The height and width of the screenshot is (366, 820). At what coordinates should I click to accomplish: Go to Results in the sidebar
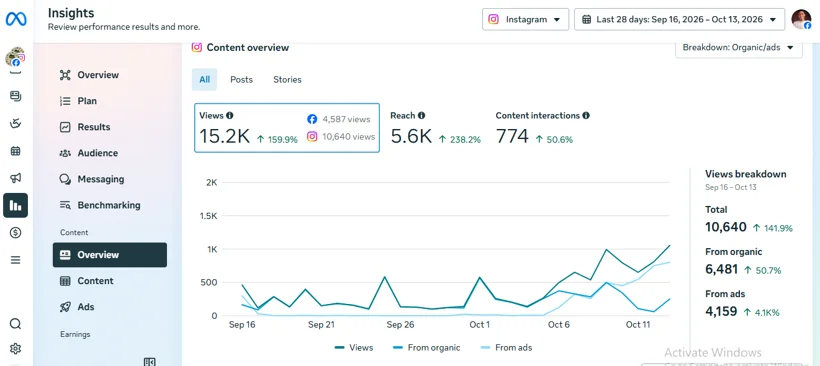pyautogui.click(x=110, y=127)
